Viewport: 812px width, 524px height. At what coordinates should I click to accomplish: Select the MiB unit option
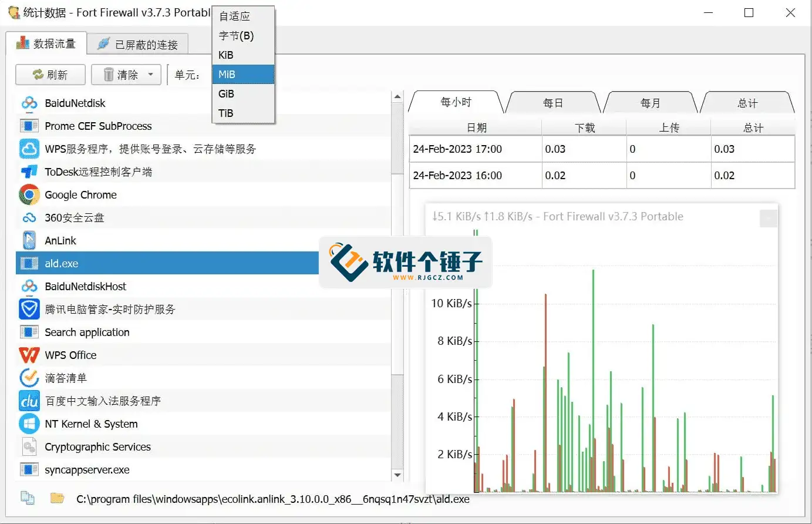pyautogui.click(x=243, y=75)
